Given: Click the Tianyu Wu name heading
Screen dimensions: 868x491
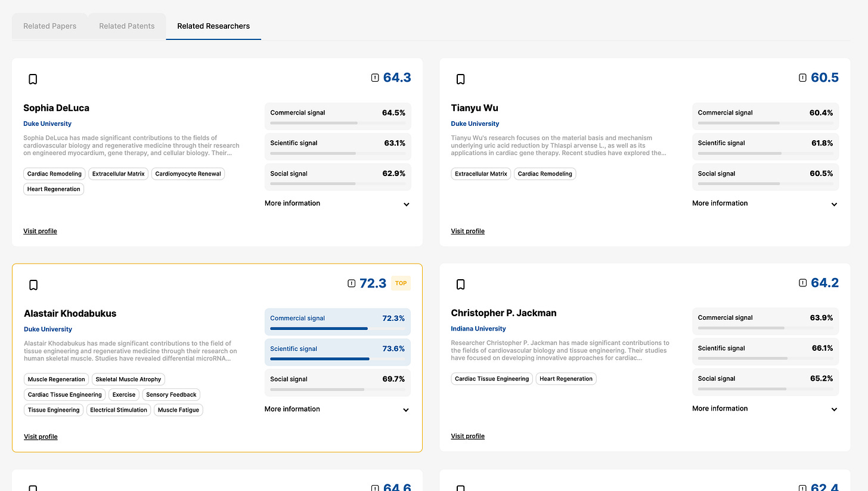Looking at the screenshot, I should pos(475,108).
